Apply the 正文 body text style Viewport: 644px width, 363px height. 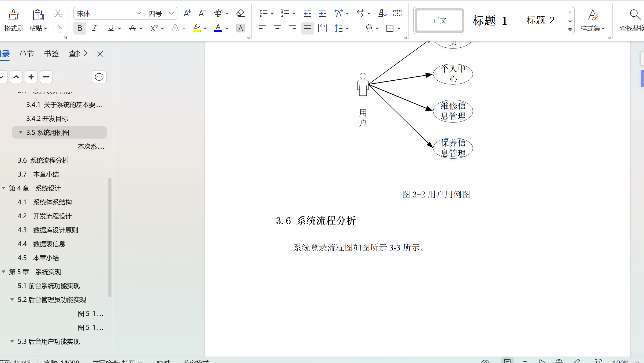(439, 20)
